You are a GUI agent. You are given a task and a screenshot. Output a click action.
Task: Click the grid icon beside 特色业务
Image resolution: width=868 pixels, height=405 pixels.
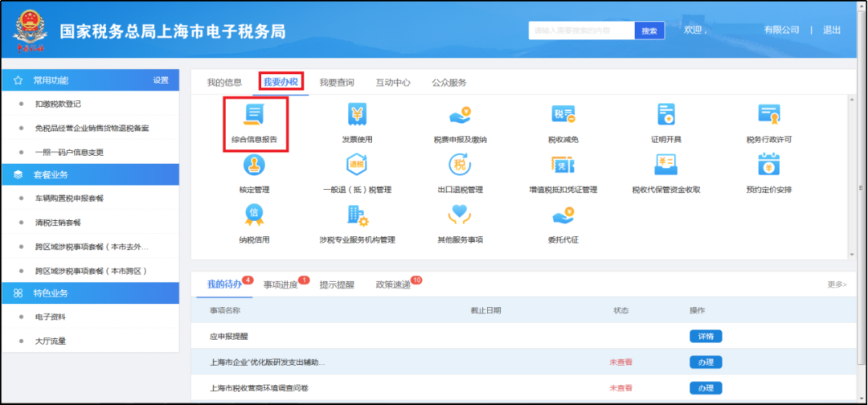18,292
